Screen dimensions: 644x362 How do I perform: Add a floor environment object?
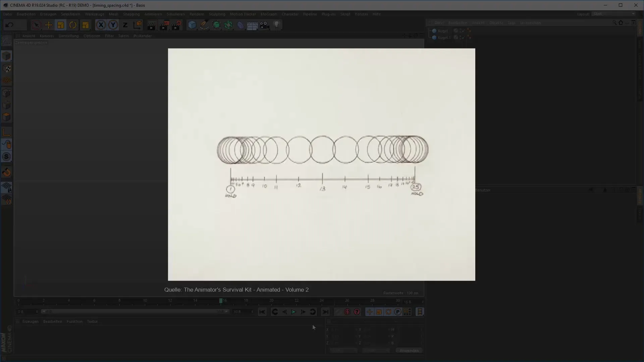click(x=253, y=25)
